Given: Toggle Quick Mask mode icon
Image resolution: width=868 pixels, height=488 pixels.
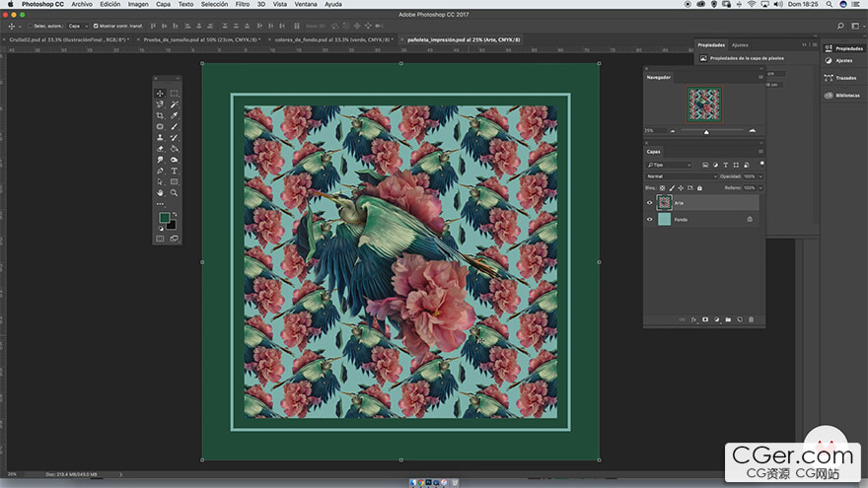Looking at the screenshot, I should pyautogui.click(x=160, y=239).
